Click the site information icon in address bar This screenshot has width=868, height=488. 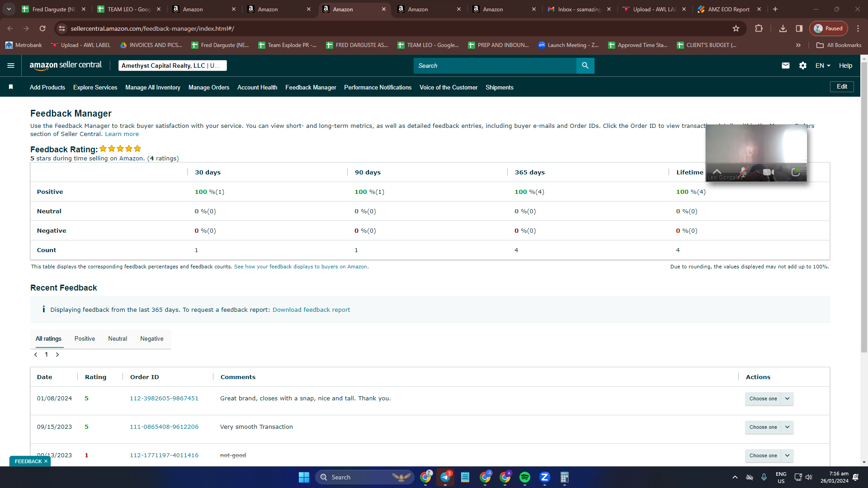62,28
